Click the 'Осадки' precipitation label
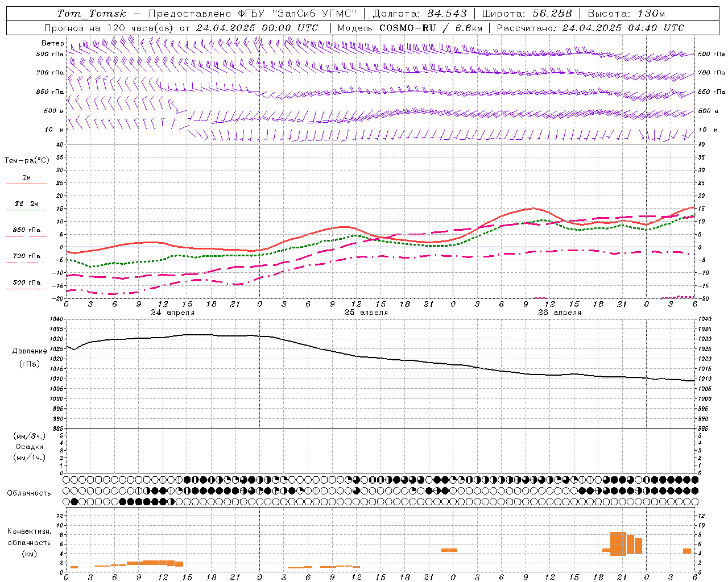 tap(30, 447)
